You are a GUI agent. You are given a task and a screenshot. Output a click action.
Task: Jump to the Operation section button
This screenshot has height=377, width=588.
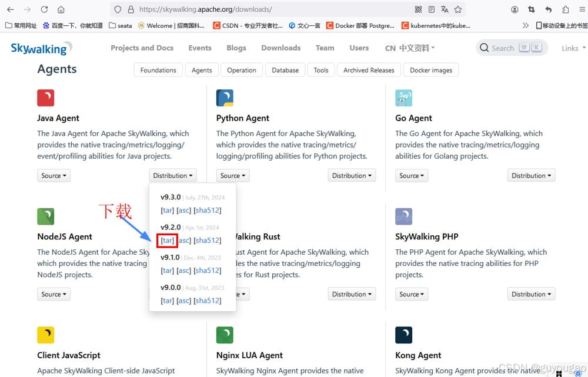point(242,70)
